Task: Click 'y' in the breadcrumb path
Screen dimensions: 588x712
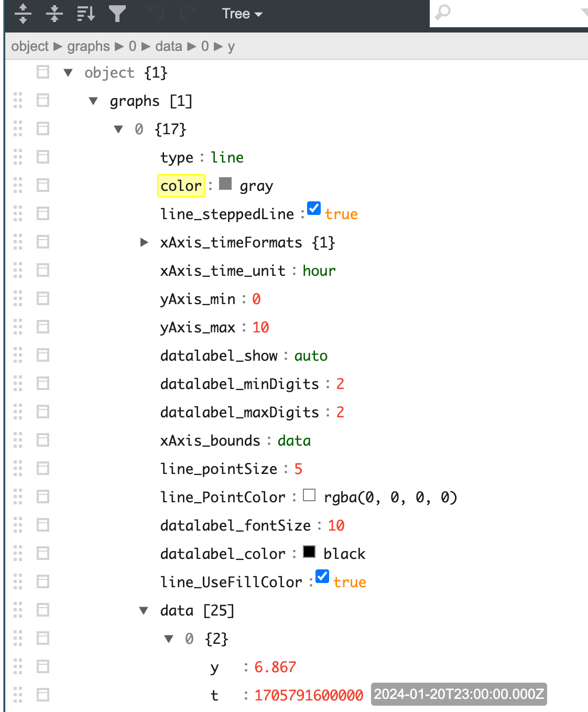Action: coord(231,46)
